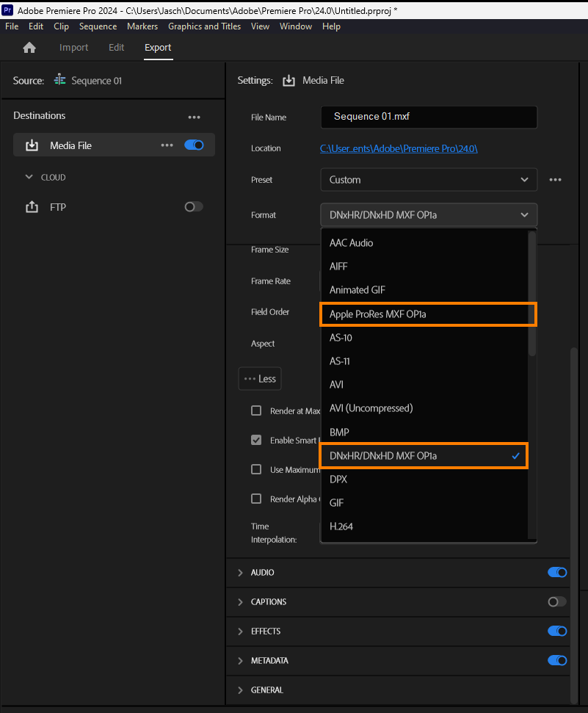Viewport: 588px width, 713px height.
Task: Open the Edit menu in menu bar
Action: (36, 26)
